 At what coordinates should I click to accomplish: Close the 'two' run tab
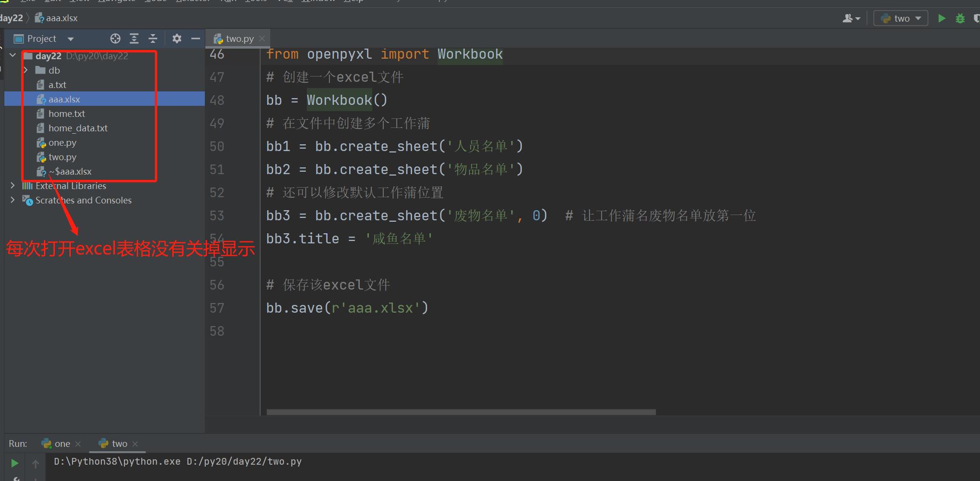click(x=135, y=444)
